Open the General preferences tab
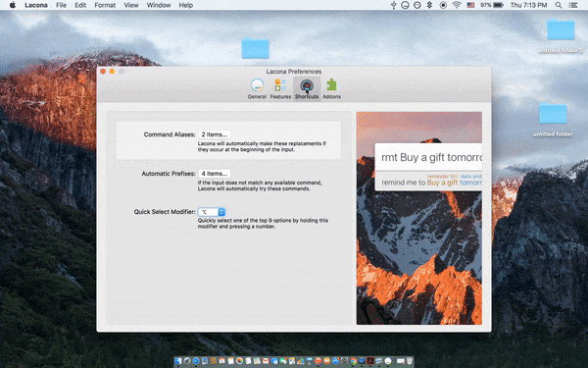 pyautogui.click(x=257, y=89)
